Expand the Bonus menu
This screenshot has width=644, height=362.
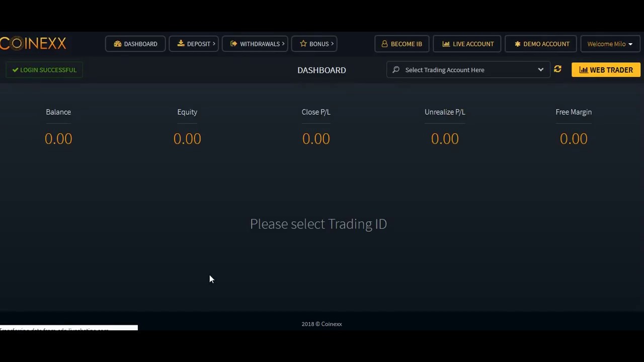pos(314,44)
